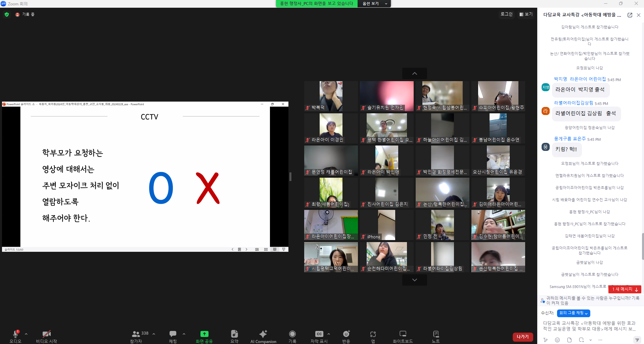The width and height of the screenshot is (644, 344).
Task: Pop out the chat panel window
Action: click(630, 15)
